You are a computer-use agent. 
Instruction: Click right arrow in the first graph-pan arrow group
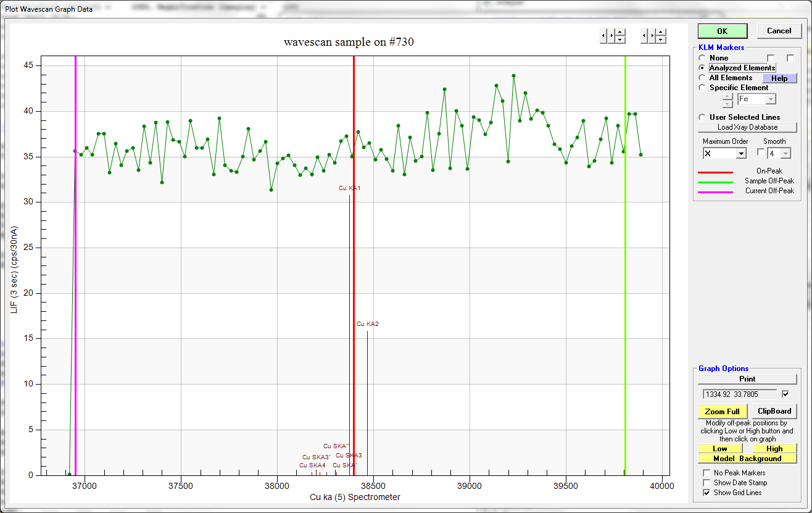coord(611,36)
